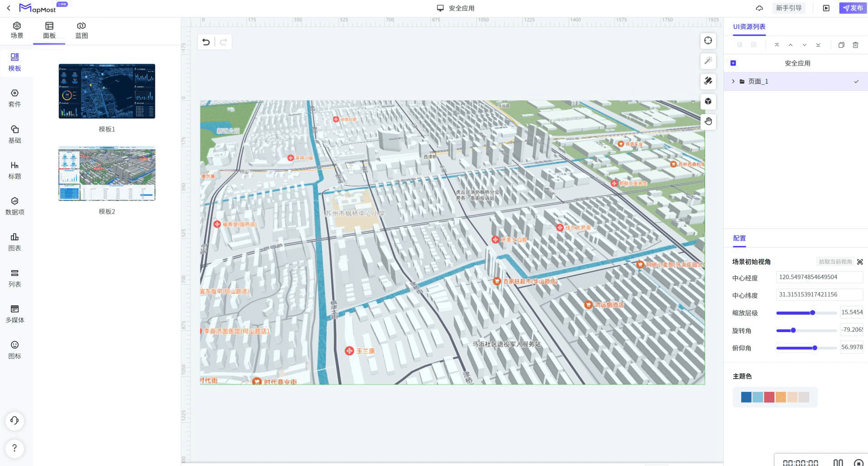Open the 数据项 data item category
This screenshot has height=466, width=868.
click(14, 206)
